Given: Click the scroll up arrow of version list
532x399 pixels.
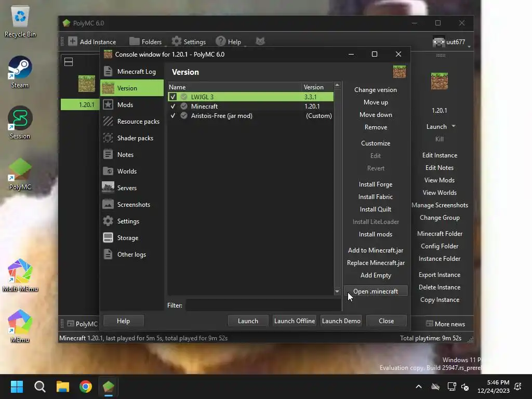Looking at the screenshot, I should pyautogui.click(x=337, y=85).
